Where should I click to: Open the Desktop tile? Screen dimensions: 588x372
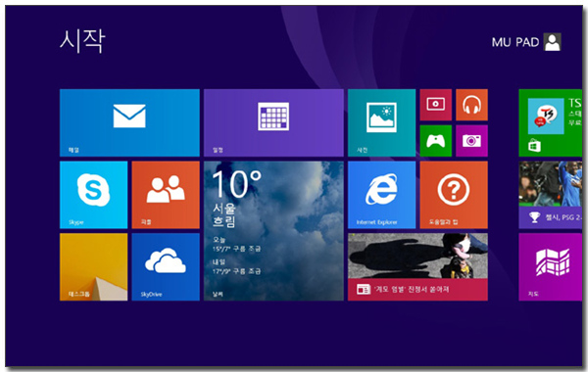click(93, 266)
